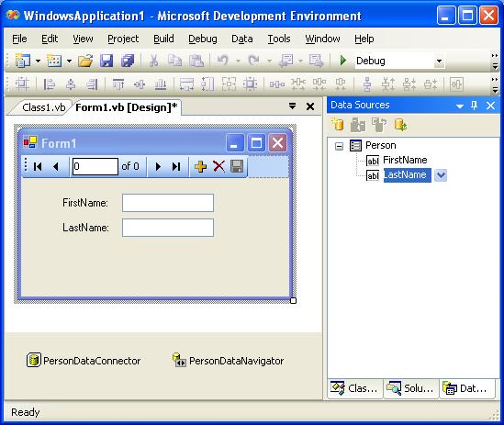Viewport: 504px width, 425px height.
Task: Click the Save Data navigator floppy icon
Action: coord(237,166)
